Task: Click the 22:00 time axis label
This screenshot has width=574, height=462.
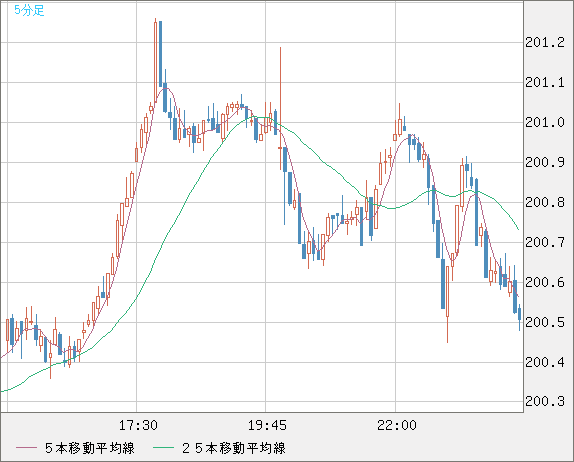Action: pyautogui.click(x=397, y=425)
